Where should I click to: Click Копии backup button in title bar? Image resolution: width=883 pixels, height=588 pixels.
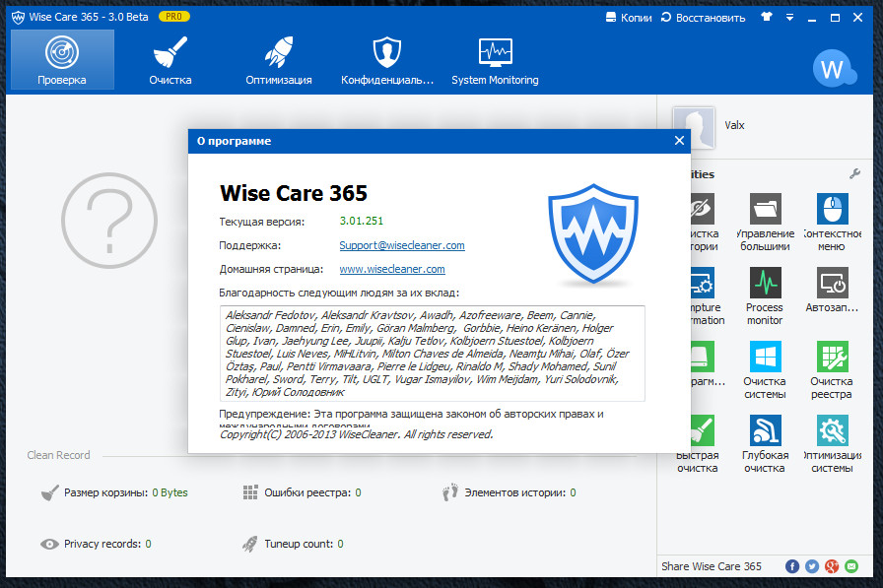click(x=629, y=18)
